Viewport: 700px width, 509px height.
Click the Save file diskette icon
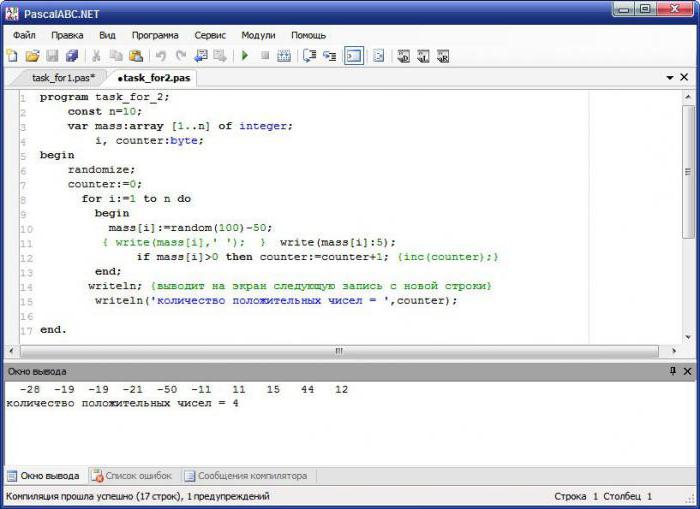click(x=52, y=56)
